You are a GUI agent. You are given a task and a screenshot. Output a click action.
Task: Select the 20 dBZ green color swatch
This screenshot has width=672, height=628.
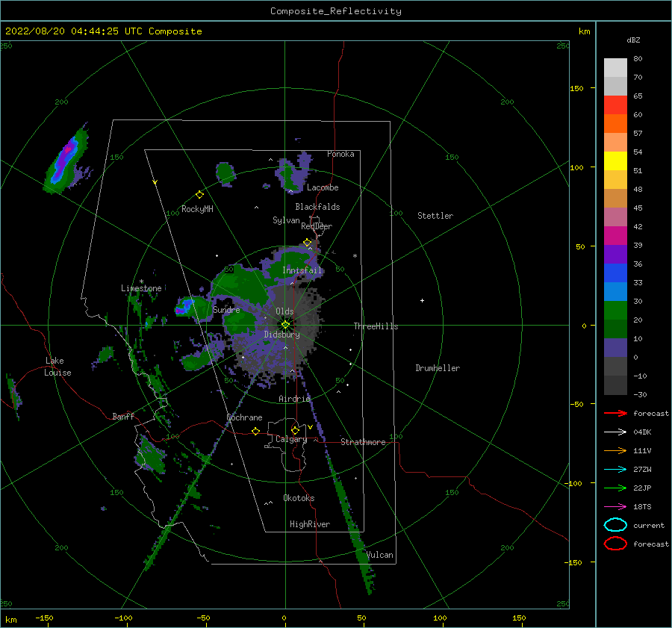(615, 310)
